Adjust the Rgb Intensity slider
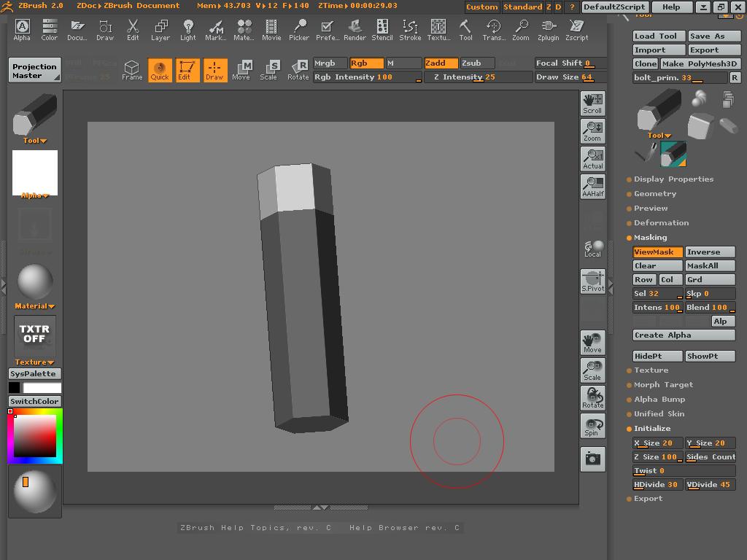Viewport: 747px width, 560px height. 368,77
